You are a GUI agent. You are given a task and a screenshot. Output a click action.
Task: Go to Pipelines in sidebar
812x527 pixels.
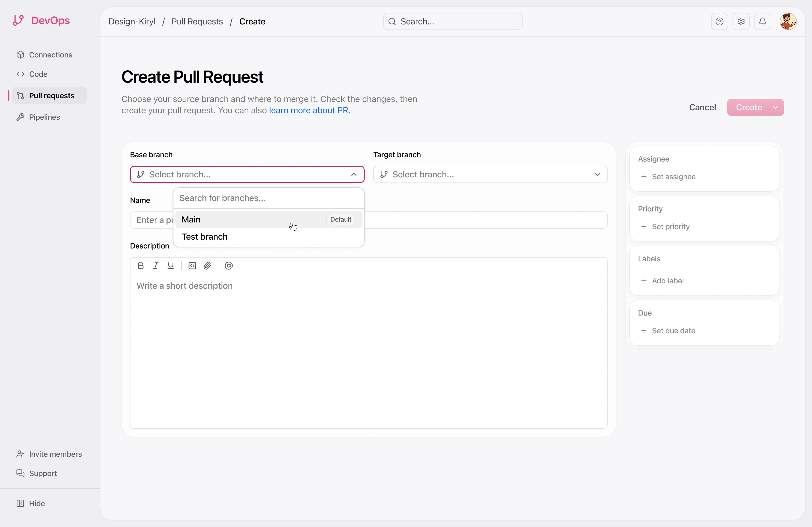coord(44,117)
